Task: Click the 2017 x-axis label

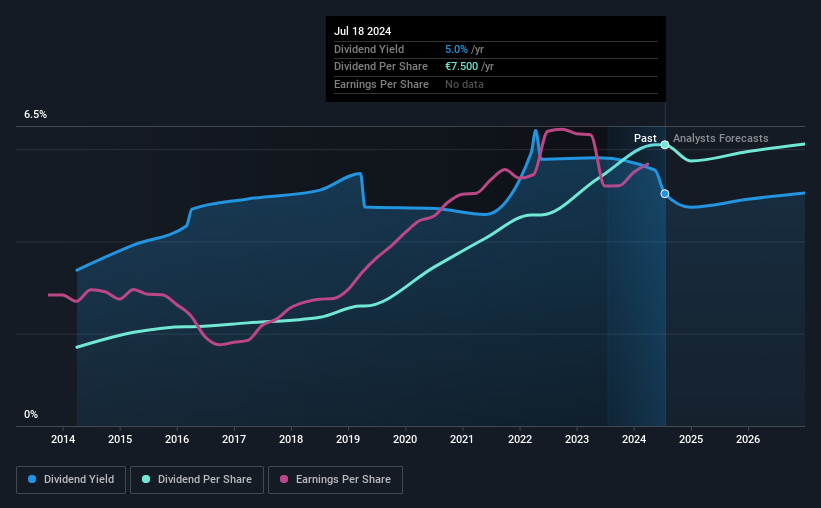Action: tap(234, 439)
